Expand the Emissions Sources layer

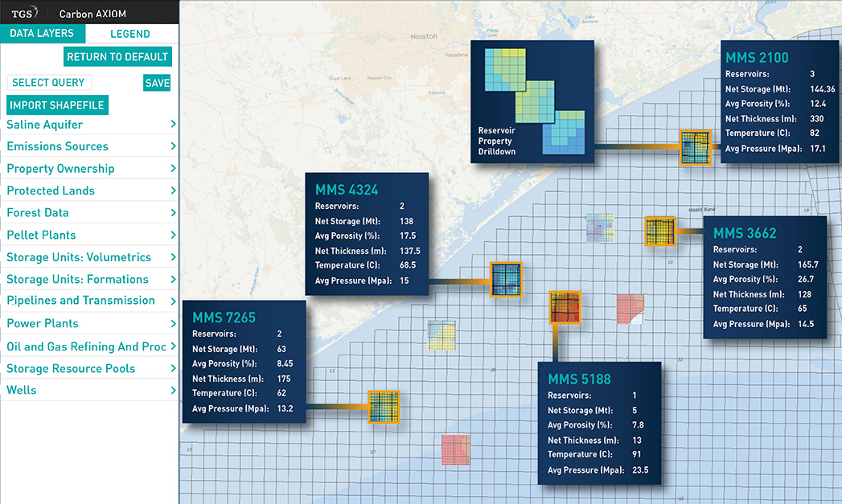[58, 145]
